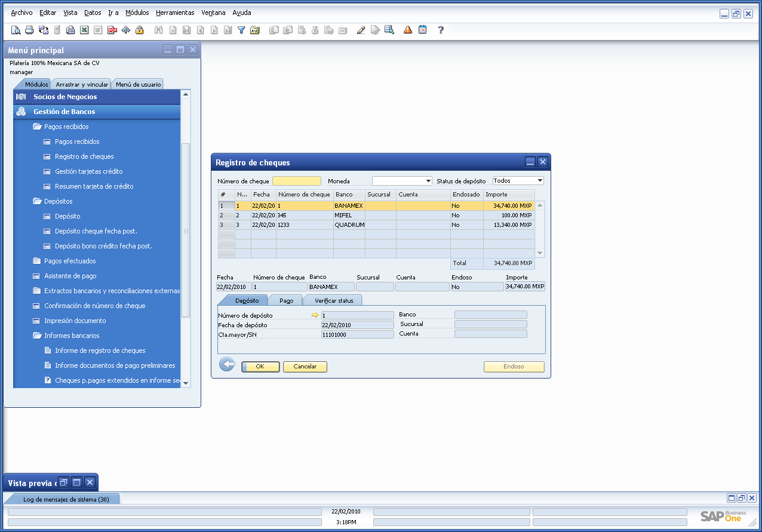Image resolution: width=762 pixels, height=532 pixels.
Task: Select the Verificar status tab
Action: coord(332,300)
